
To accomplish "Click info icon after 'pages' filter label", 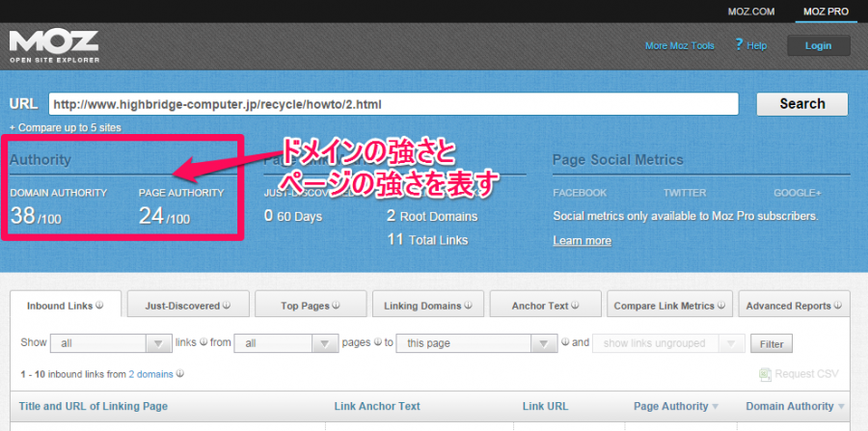I will (x=377, y=342).
